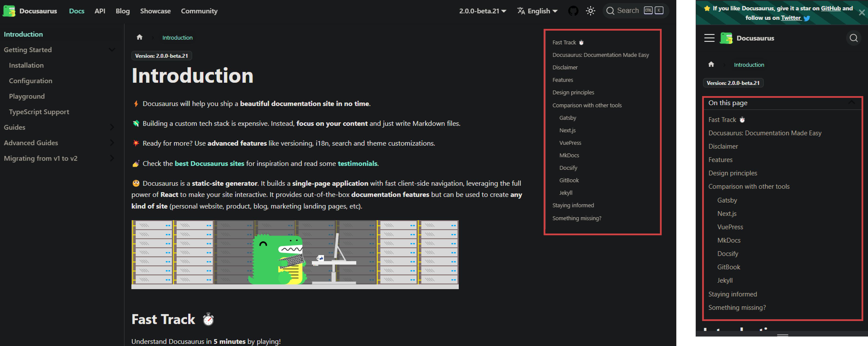The height and width of the screenshot is (346, 868).
Task: Open the GitHub repository icon in navbar
Action: pyautogui.click(x=573, y=11)
